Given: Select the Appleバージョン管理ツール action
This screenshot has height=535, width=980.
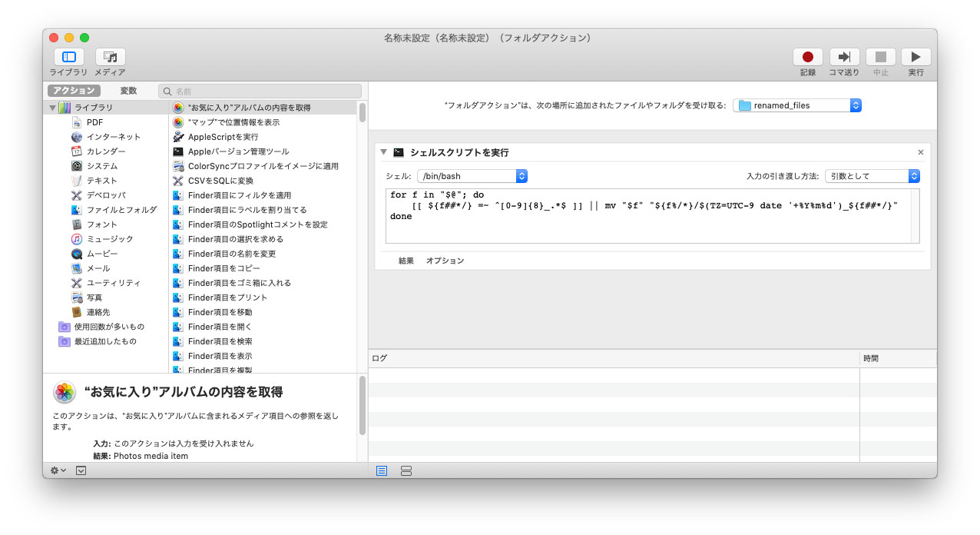Looking at the screenshot, I should pos(263,151).
